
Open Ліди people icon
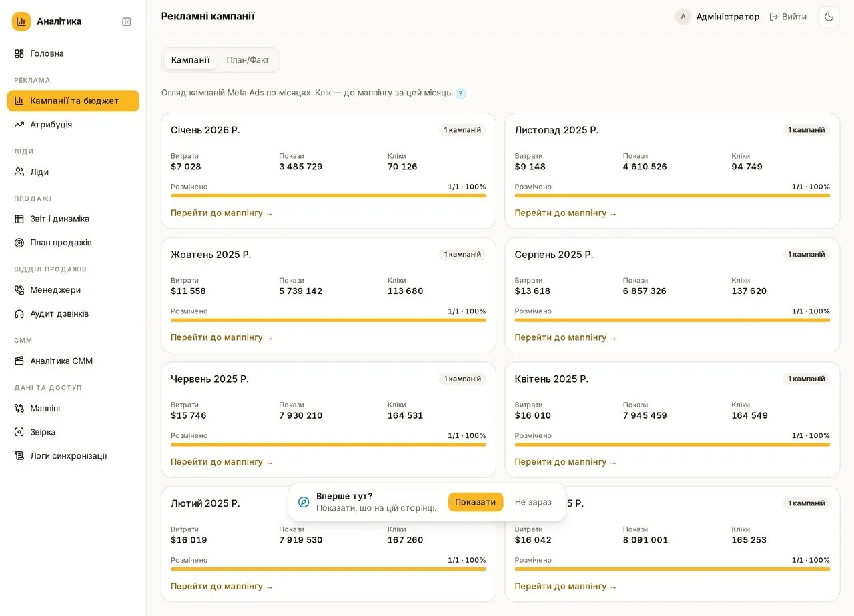tap(19, 172)
